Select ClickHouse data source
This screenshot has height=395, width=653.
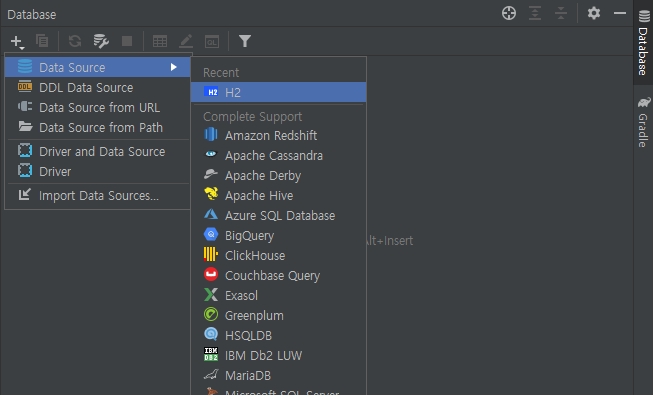point(279,255)
